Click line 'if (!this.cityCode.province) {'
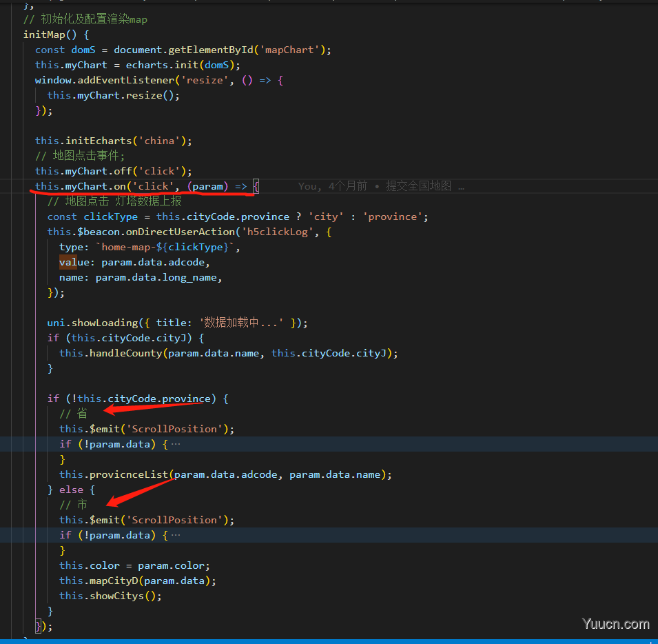The height and width of the screenshot is (644, 658). point(138,399)
